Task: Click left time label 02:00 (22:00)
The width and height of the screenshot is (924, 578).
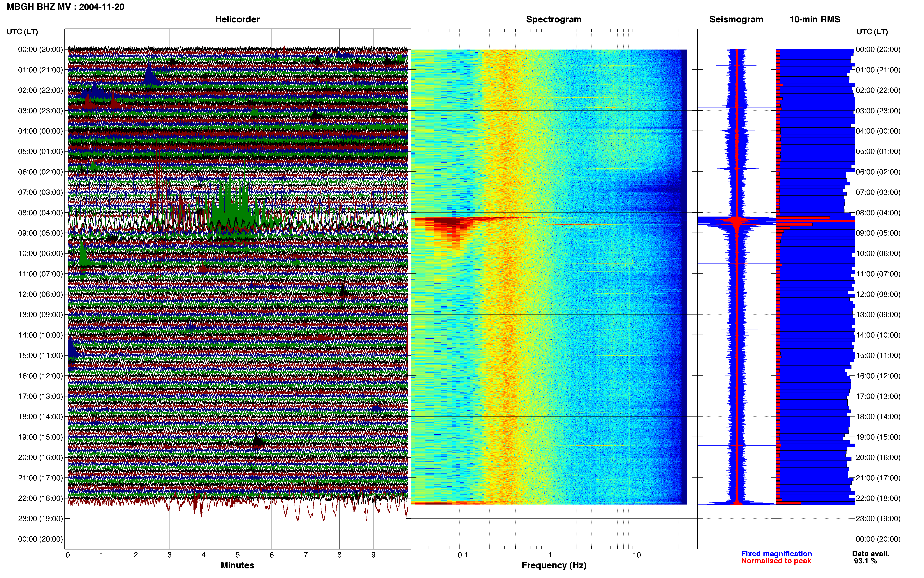Action: tap(41, 90)
